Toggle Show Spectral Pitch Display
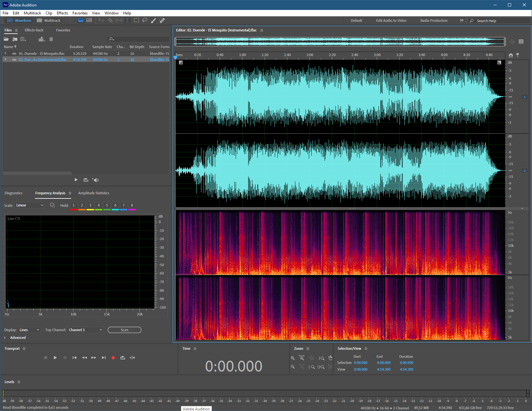The width and height of the screenshot is (532, 411). coord(89,20)
